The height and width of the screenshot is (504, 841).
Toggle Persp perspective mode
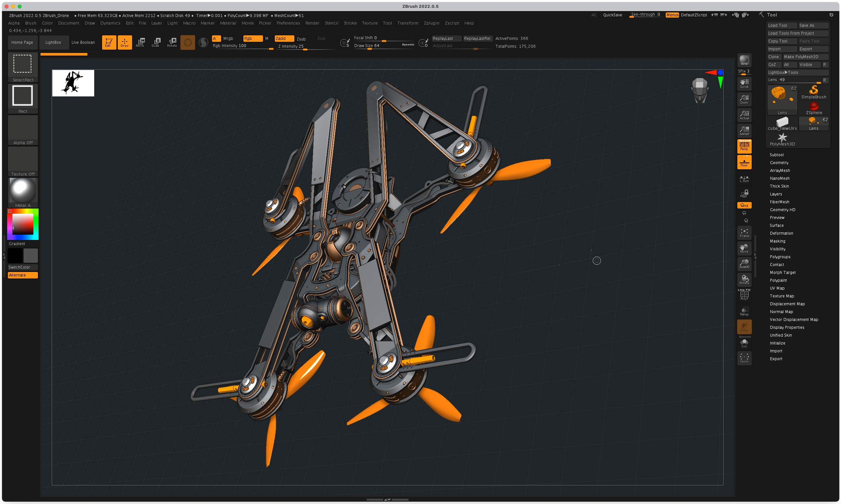pos(744,146)
